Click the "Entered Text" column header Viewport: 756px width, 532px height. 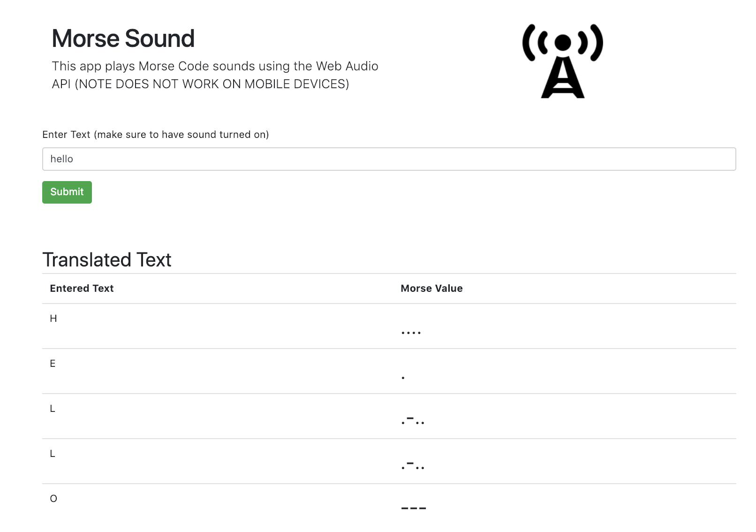[82, 289]
